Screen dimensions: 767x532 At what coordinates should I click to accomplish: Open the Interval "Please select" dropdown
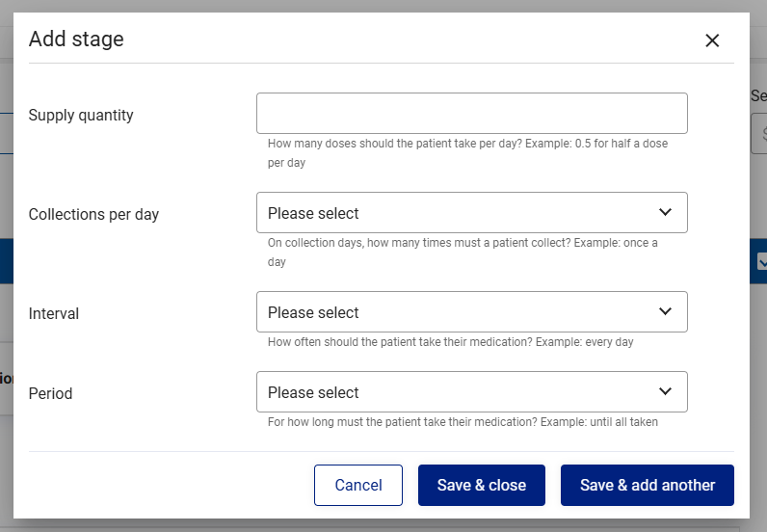point(471,311)
